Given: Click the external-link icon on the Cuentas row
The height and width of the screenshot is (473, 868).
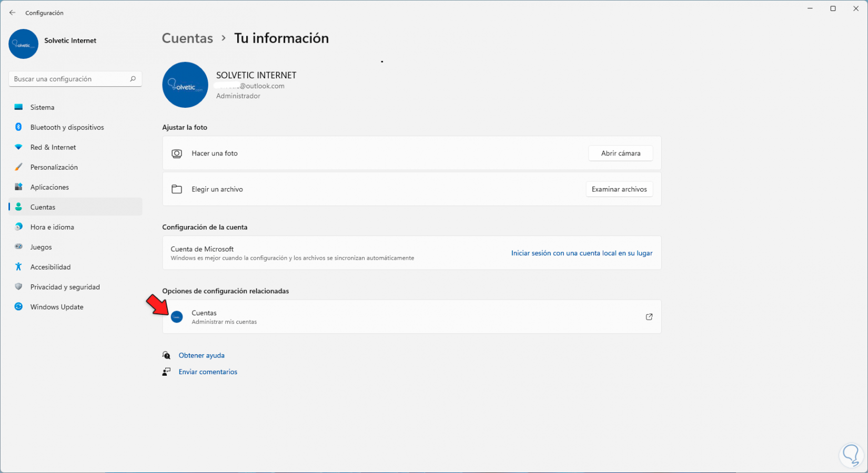Looking at the screenshot, I should [649, 317].
